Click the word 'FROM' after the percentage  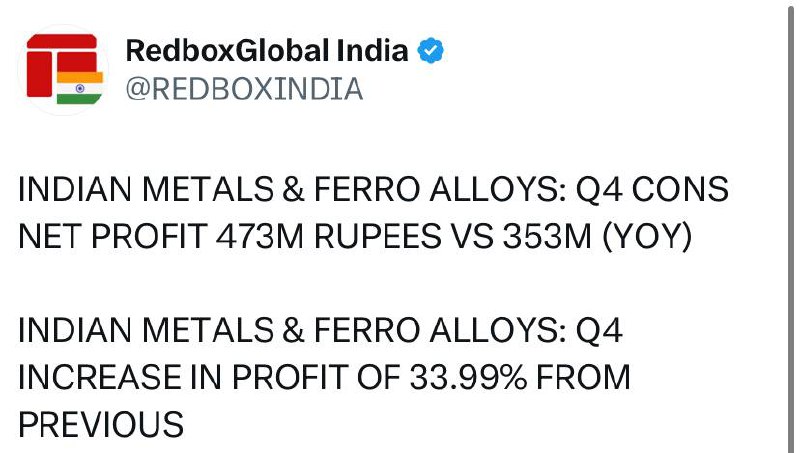583,378
